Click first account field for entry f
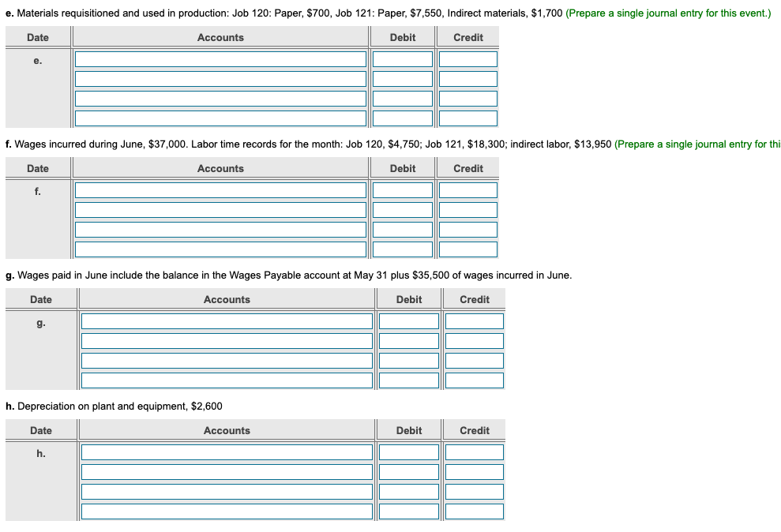Image resolution: width=781 pixels, height=532 pixels. coord(220,190)
